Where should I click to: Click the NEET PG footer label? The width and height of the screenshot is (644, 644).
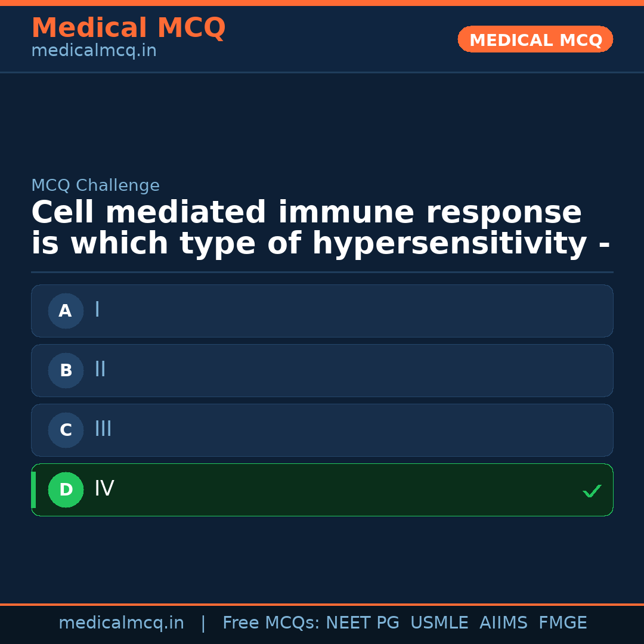(x=363, y=623)
